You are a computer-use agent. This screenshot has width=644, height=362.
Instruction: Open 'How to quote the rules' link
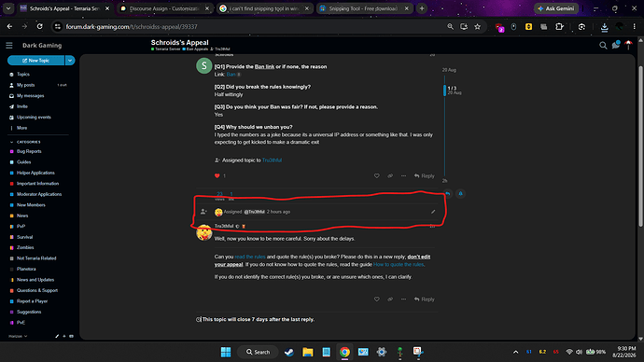click(399, 264)
